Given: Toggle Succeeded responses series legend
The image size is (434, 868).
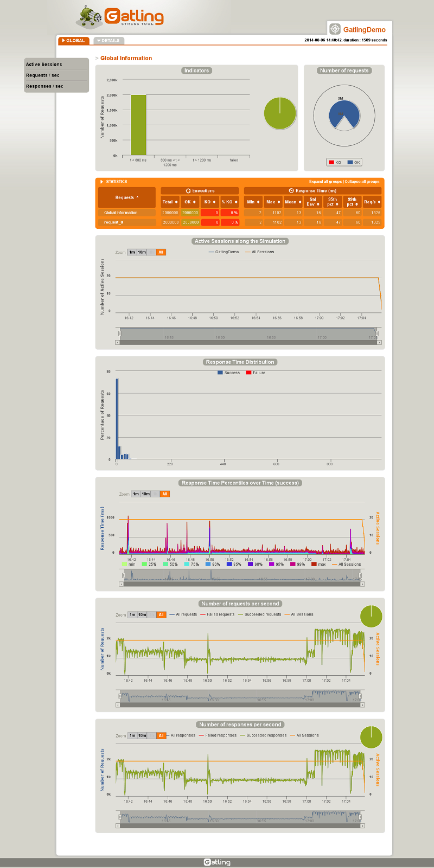Looking at the screenshot, I should tap(263, 735).
